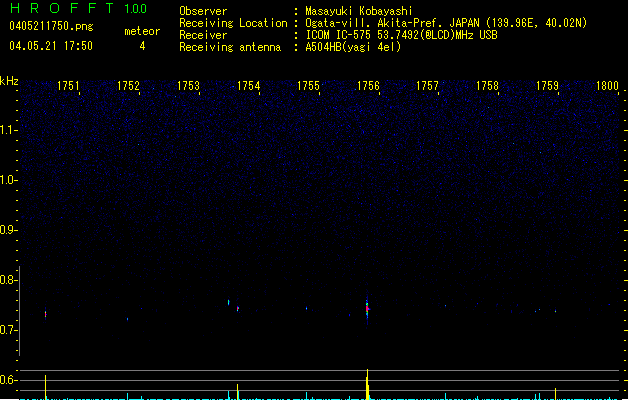
Task: Click the kHz axis unit label
Action: (x=9, y=81)
